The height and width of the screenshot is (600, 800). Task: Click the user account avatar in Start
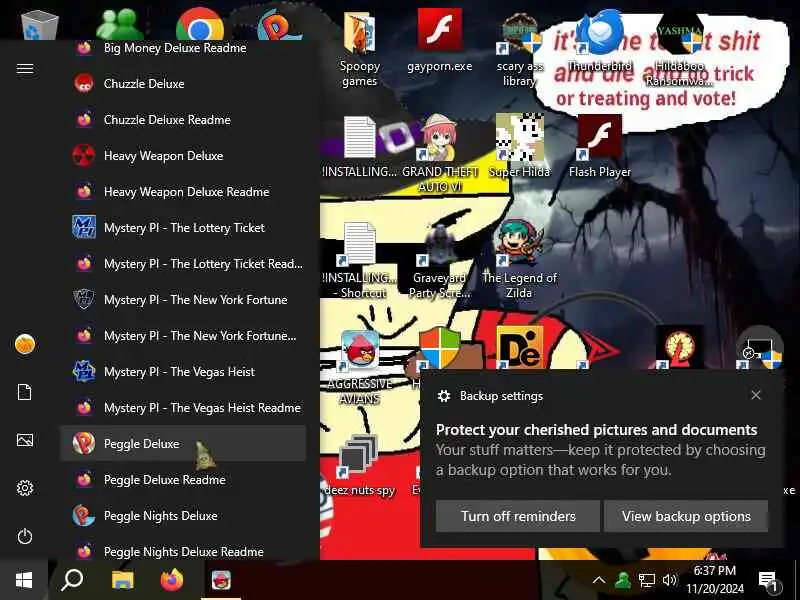point(24,344)
